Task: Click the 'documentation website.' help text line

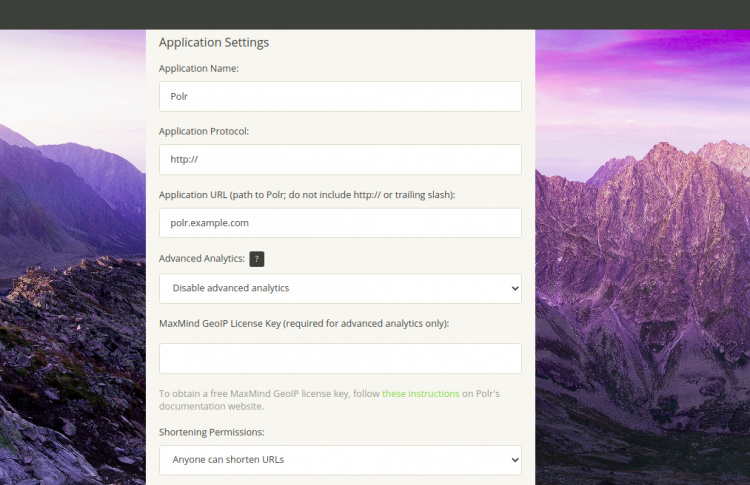Action: click(x=211, y=407)
